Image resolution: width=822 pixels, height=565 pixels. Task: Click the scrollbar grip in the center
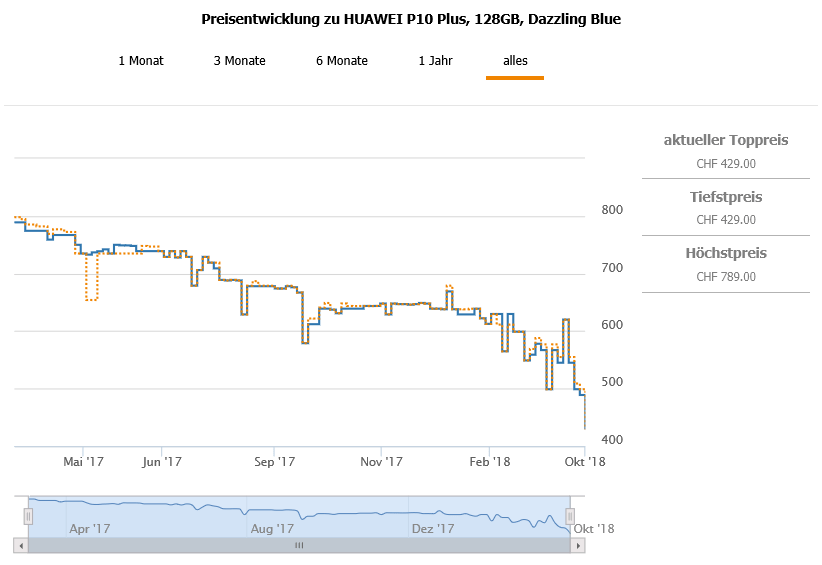point(298,546)
